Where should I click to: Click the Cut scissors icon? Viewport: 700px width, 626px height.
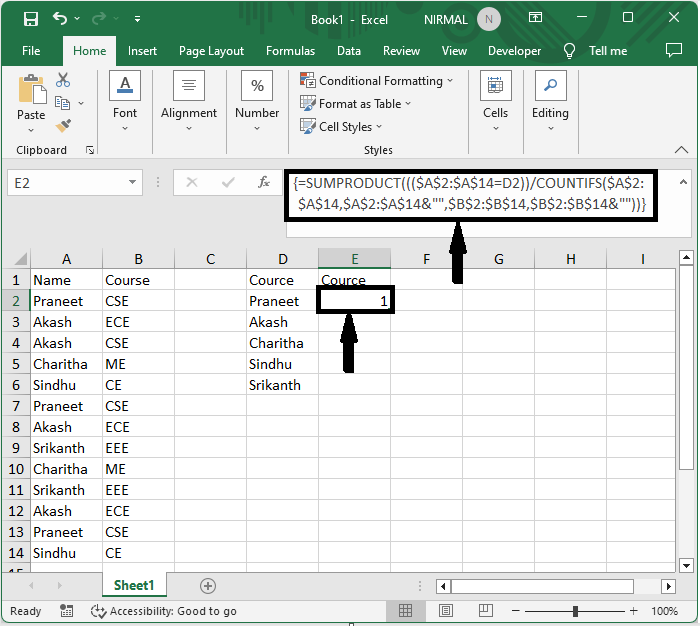point(63,80)
